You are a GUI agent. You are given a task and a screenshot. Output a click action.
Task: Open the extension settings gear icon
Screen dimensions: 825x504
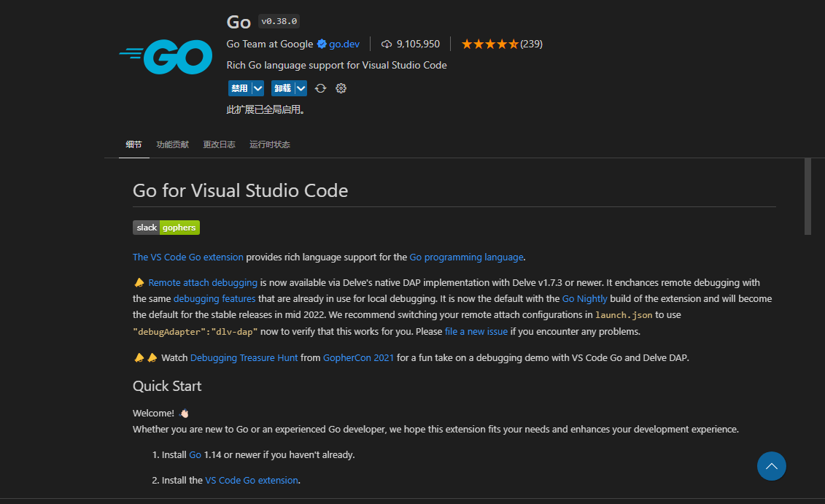click(341, 88)
